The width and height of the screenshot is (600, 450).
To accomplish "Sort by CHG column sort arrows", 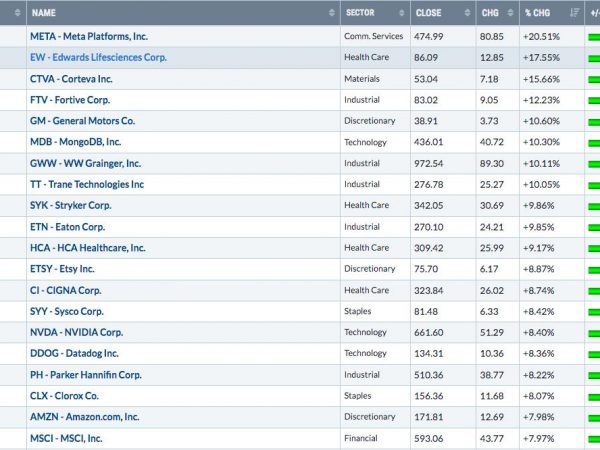I will point(510,13).
